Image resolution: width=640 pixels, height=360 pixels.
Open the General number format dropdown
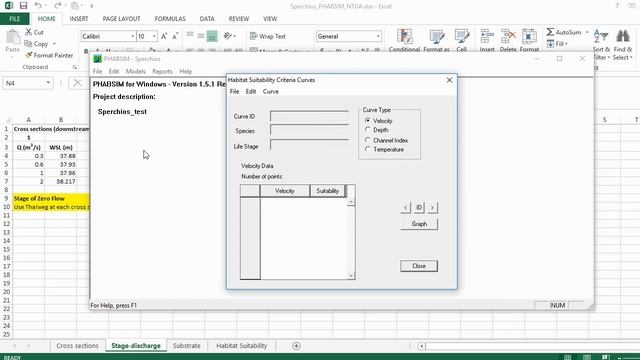378,36
